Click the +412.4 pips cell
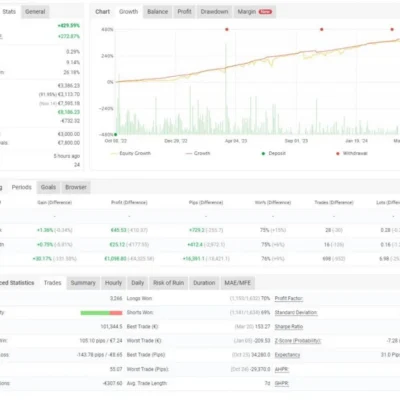Image resolution: width=400 pixels, height=400 pixels. pyautogui.click(x=195, y=244)
